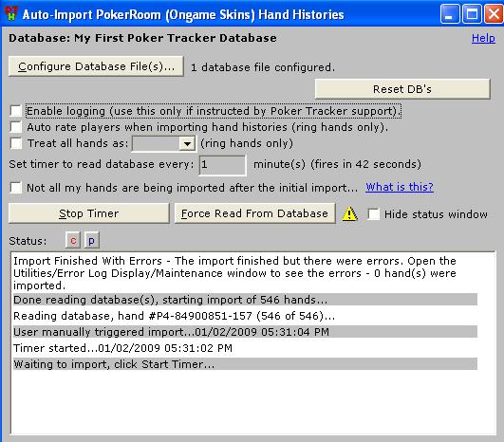Select 'Waiting to import, click Start Timer' line
The height and width of the screenshot is (442, 504).
245,364
